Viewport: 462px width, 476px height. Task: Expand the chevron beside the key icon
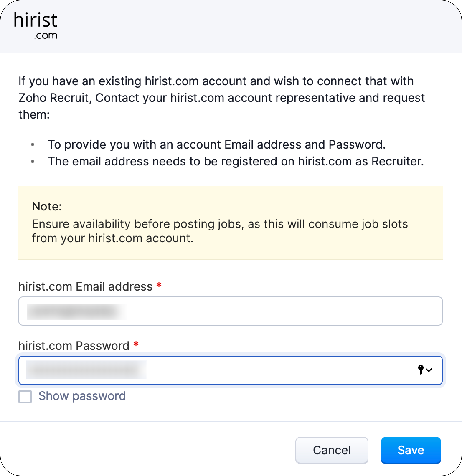point(429,370)
